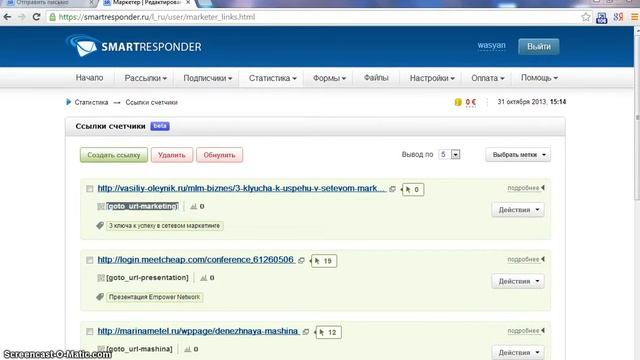
Task: Click the 0 € balance link
Action: click(x=471, y=102)
